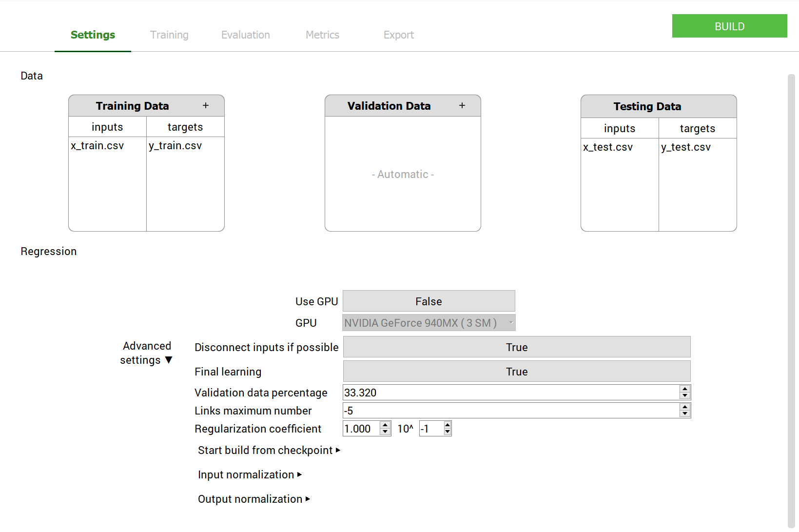Viewport: 799px width, 532px height.
Task: Select y_test.csv in Testing Data
Action: [686, 147]
